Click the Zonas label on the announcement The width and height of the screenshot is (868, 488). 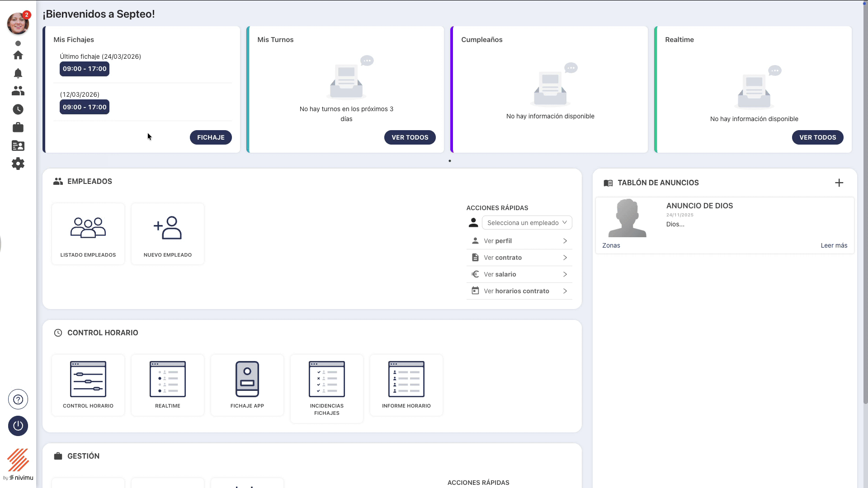pyautogui.click(x=611, y=245)
